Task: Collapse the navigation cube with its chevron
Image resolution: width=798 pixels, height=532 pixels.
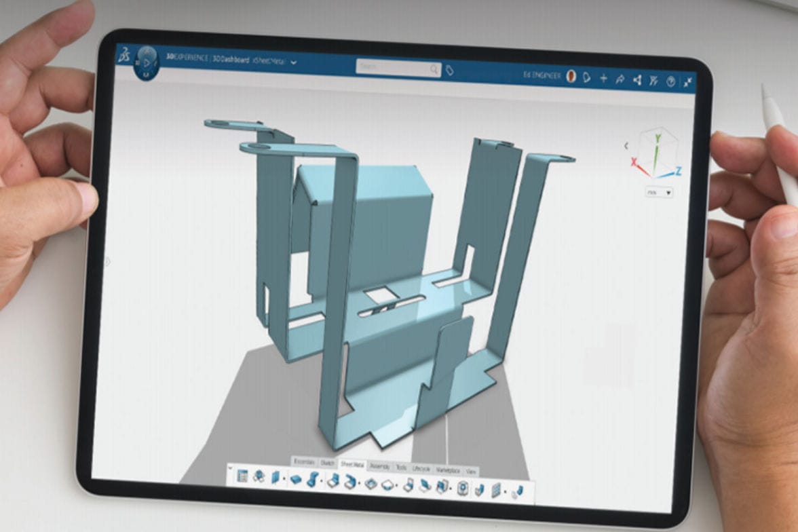Action: [x=626, y=145]
